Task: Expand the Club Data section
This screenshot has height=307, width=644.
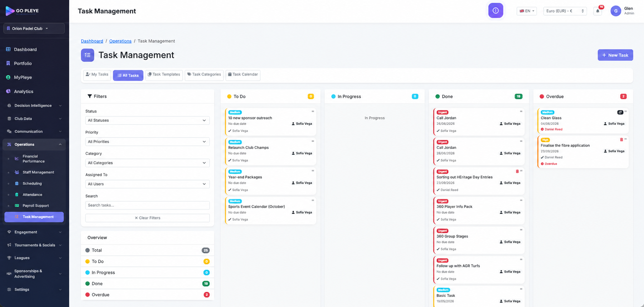Action: click(34, 119)
